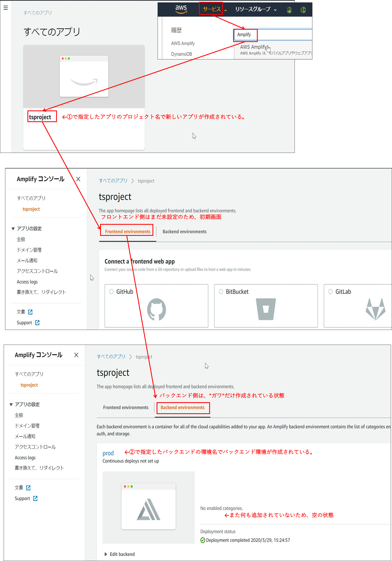Click the green Deployment completed check icon
The image size is (392, 561).
pyautogui.click(x=203, y=540)
